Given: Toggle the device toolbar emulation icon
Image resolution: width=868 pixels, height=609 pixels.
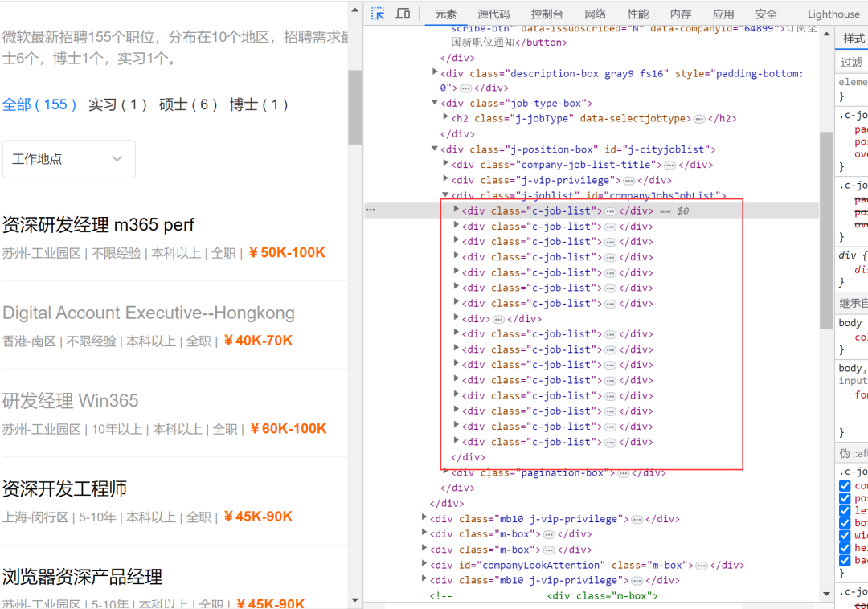Looking at the screenshot, I should pyautogui.click(x=403, y=14).
